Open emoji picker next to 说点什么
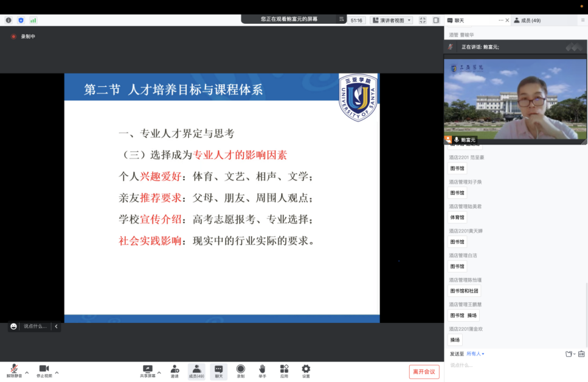 coord(13,327)
